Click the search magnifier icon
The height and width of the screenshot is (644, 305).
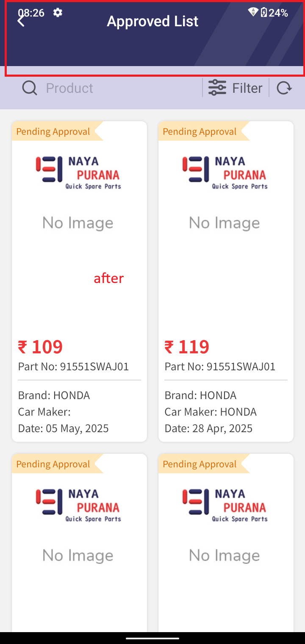pos(30,88)
